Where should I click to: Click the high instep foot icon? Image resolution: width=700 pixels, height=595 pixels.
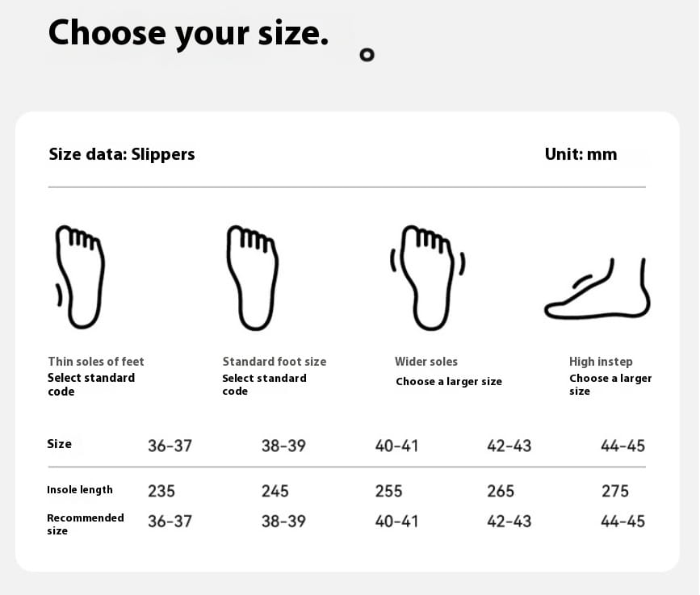point(597,288)
